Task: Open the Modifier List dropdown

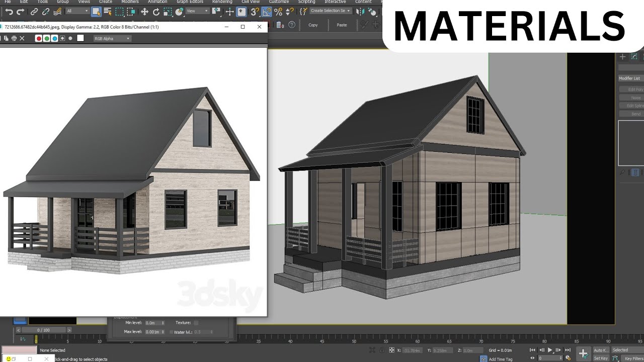Action: point(631,78)
